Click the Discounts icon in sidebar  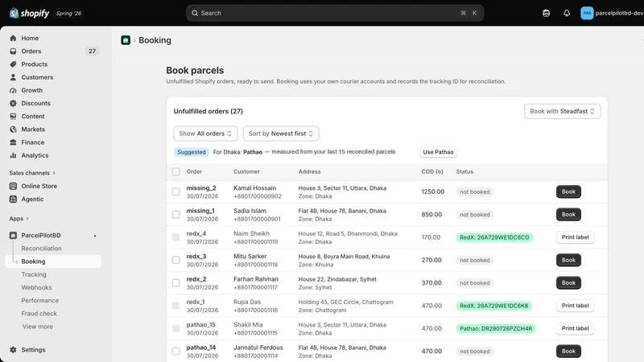tap(13, 103)
